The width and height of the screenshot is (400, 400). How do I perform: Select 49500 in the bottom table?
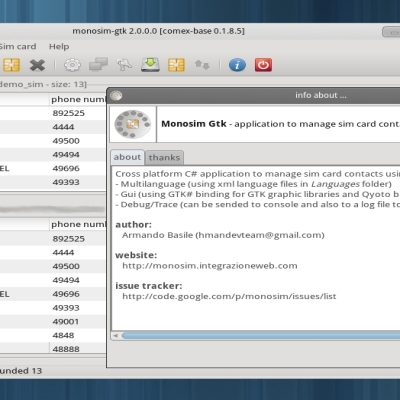[x=66, y=266]
